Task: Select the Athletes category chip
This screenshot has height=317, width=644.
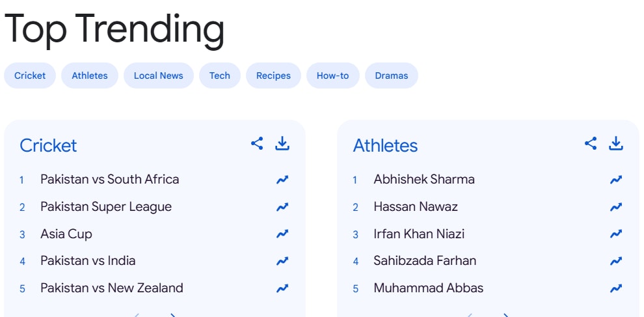Action: (x=90, y=76)
